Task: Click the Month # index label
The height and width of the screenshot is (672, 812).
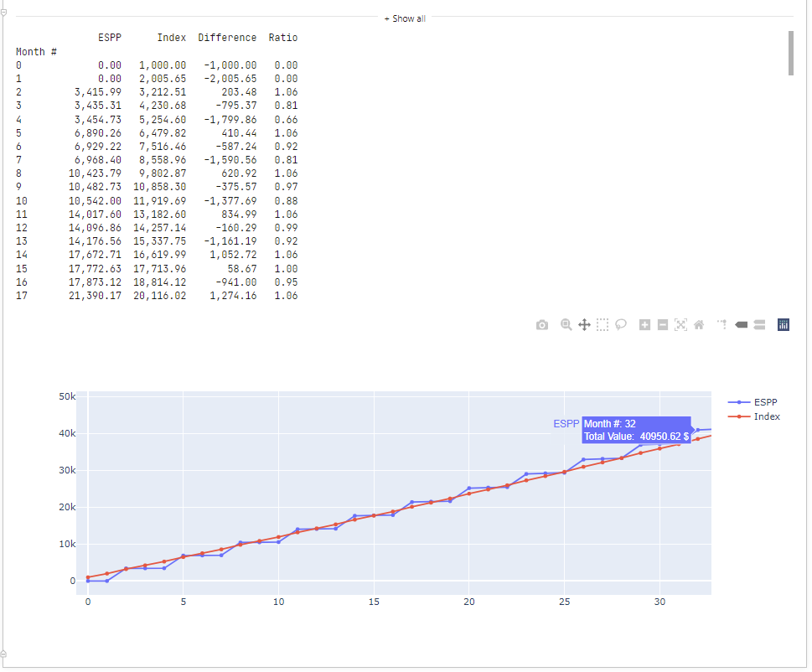Action: pyautogui.click(x=36, y=52)
